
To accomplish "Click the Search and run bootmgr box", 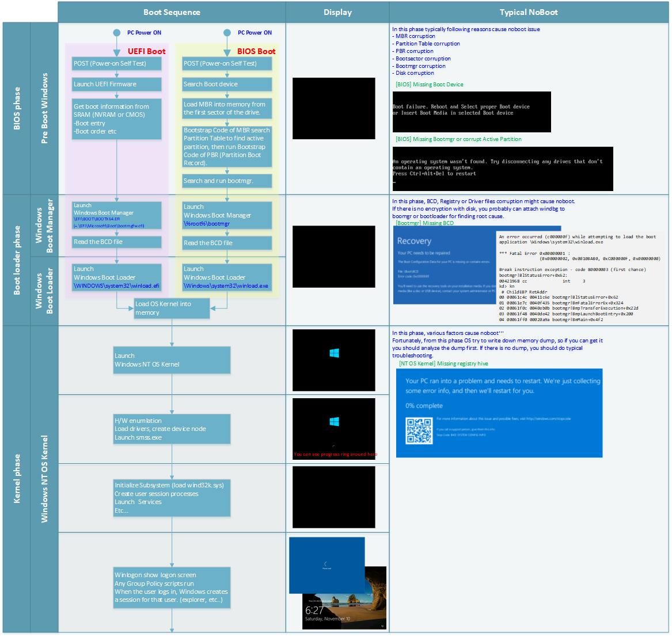I will [227, 181].
